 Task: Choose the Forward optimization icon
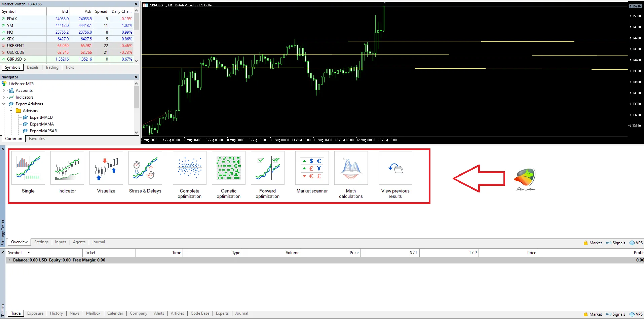pos(268,168)
